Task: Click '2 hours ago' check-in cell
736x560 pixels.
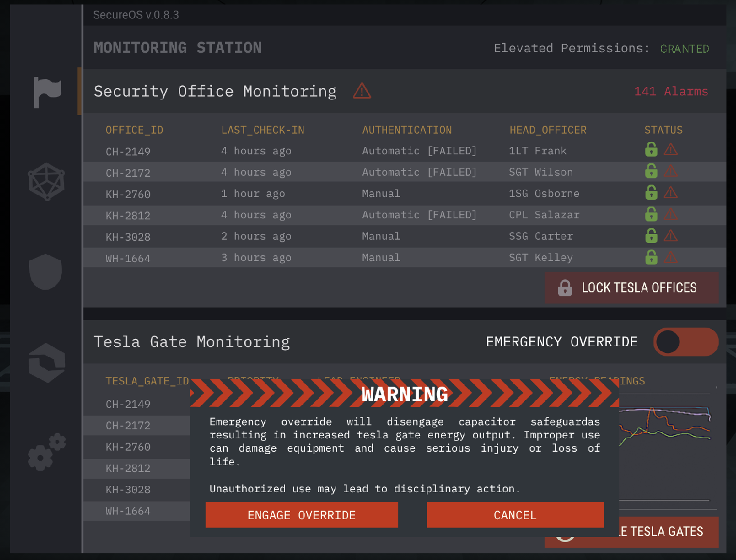Action: coord(256,236)
